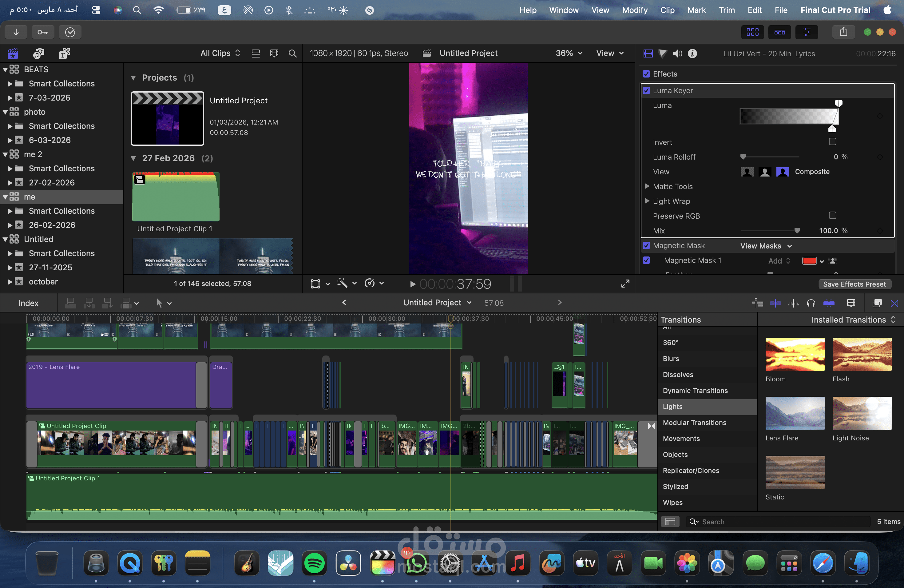Image resolution: width=904 pixels, height=588 pixels.
Task: Enable the Invert checkbox
Action: (832, 142)
